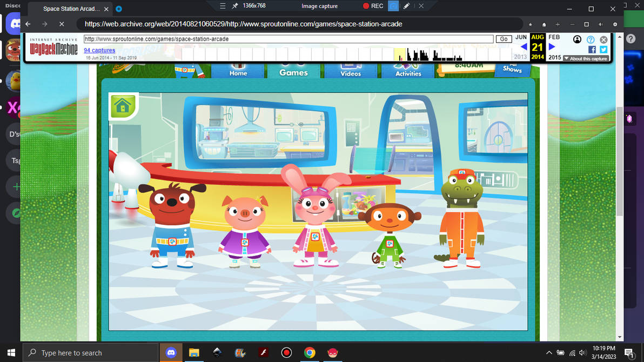The image size is (644, 362).
Task: Open browser settings gear icon
Action: pos(615,24)
